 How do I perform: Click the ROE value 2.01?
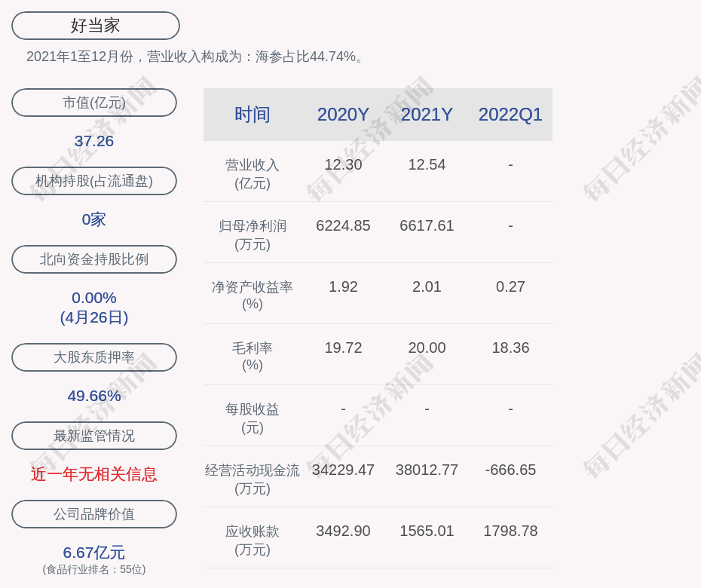pyautogui.click(x=427, y=287)
